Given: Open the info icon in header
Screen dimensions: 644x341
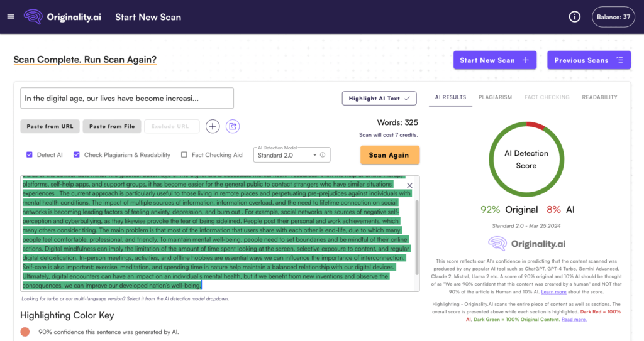Looking at the screenshot, I should click(575, 17).
